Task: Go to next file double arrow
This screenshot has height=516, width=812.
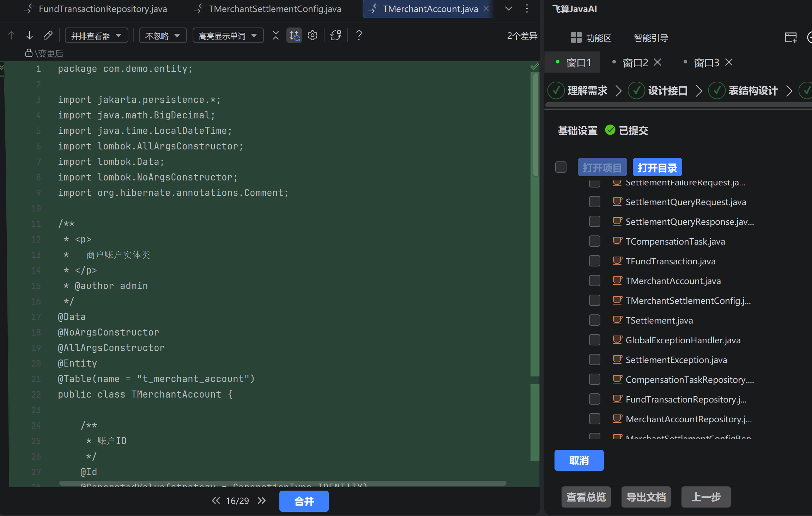Action: tap(261, 500)
